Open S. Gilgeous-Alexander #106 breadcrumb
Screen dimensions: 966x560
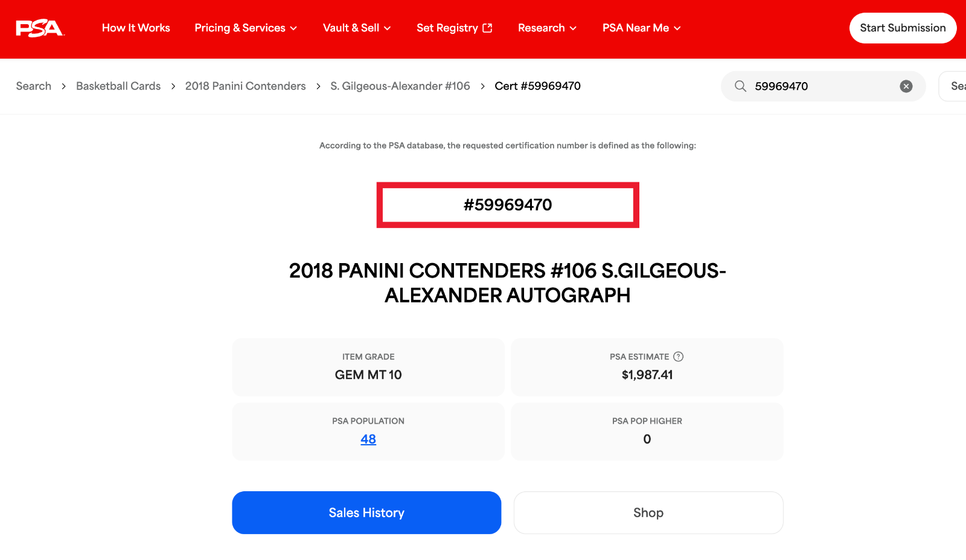[400, 86]
